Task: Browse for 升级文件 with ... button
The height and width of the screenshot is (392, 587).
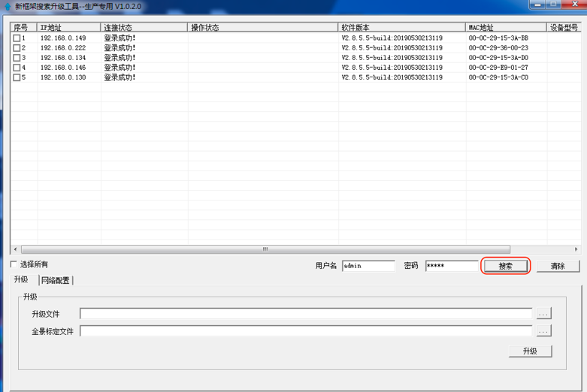Action: click(x=543, y=313)
